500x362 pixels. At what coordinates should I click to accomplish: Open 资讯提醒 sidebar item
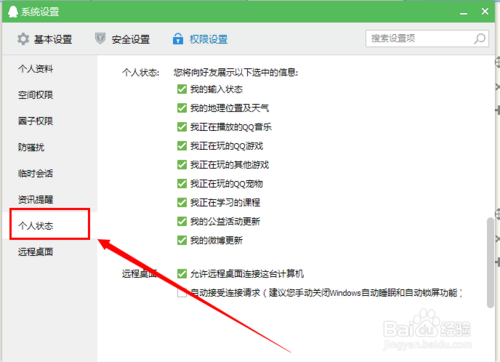pyautogui.click(x=35, y=199)
